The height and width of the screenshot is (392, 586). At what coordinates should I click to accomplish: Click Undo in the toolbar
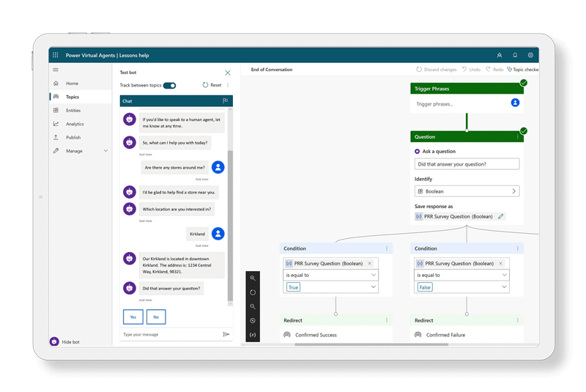(x=471, y=70)
